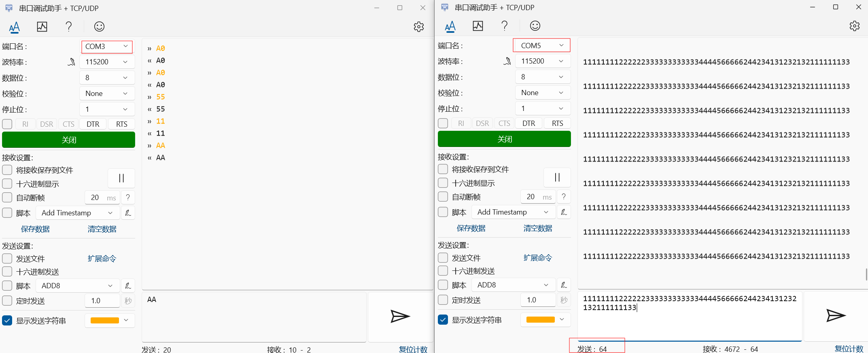Image resolution: width=868 pixels, height=353 pixels.
Task: Expand data bits dropdown in left window
Action: click(x=107, y=78)
